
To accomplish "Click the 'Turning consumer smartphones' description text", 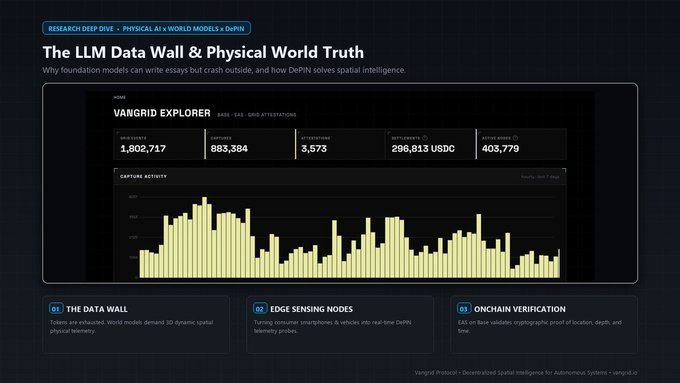I will click(x=333, y=327).
